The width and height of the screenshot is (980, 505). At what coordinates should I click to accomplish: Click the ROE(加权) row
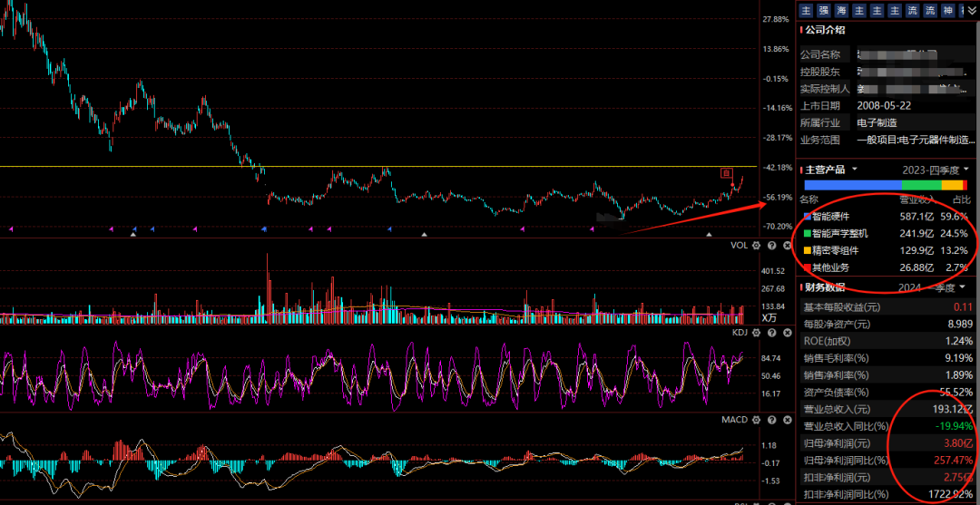coord(888,342)
